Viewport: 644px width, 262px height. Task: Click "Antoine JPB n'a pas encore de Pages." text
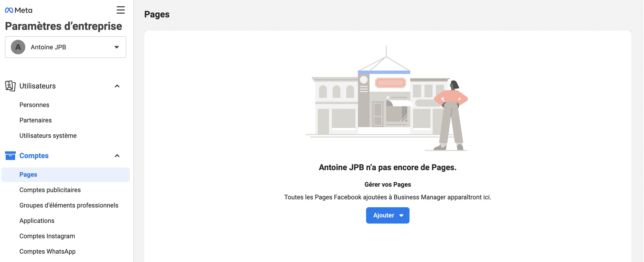coord(388,167)
